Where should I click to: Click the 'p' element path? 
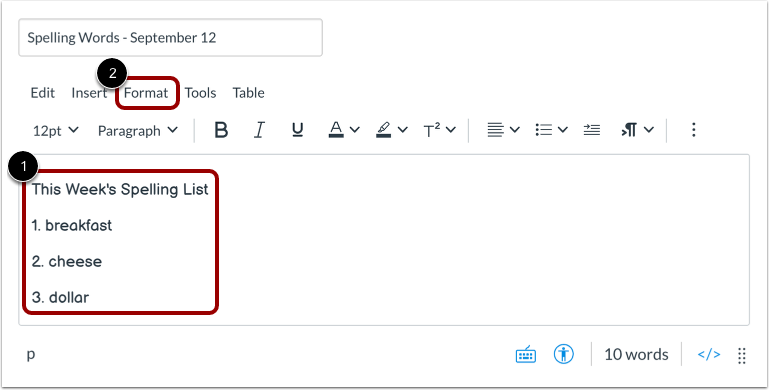click(31, 354)
